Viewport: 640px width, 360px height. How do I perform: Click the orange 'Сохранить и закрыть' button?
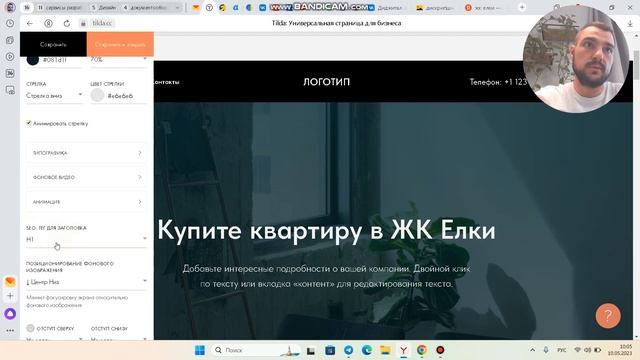[x=120, y=44]
